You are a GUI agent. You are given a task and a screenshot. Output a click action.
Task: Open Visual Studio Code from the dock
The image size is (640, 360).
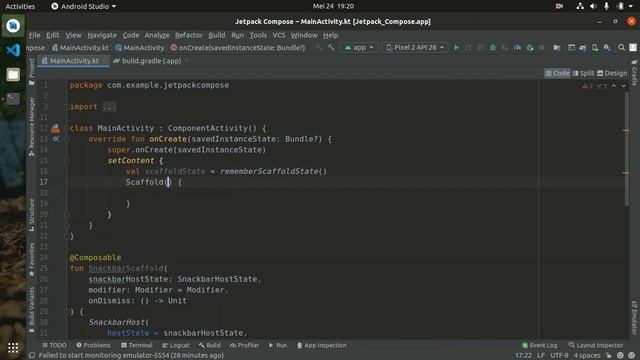point(13,50)
